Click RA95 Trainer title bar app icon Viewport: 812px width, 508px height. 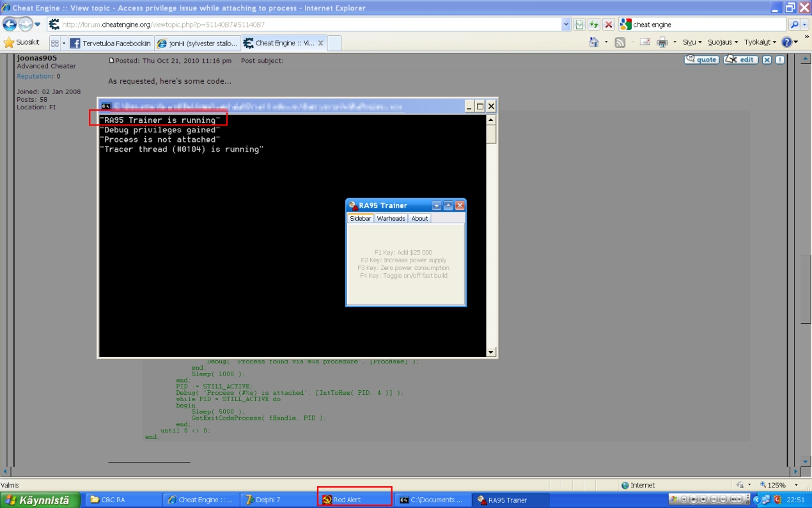(x=352, y=205)
